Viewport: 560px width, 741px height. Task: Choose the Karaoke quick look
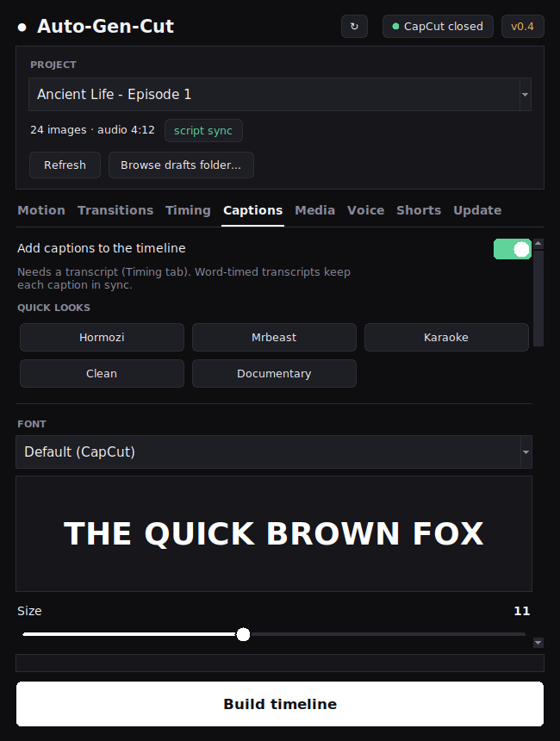pyautogui.click(x=446, y=338)
